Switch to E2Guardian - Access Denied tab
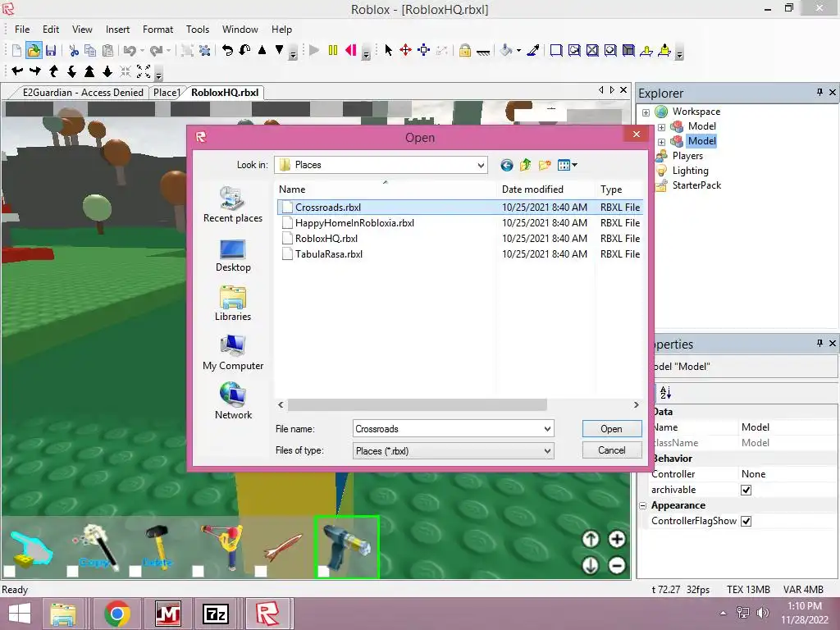This screenshot has width=840, height=630. coord(83,92)
